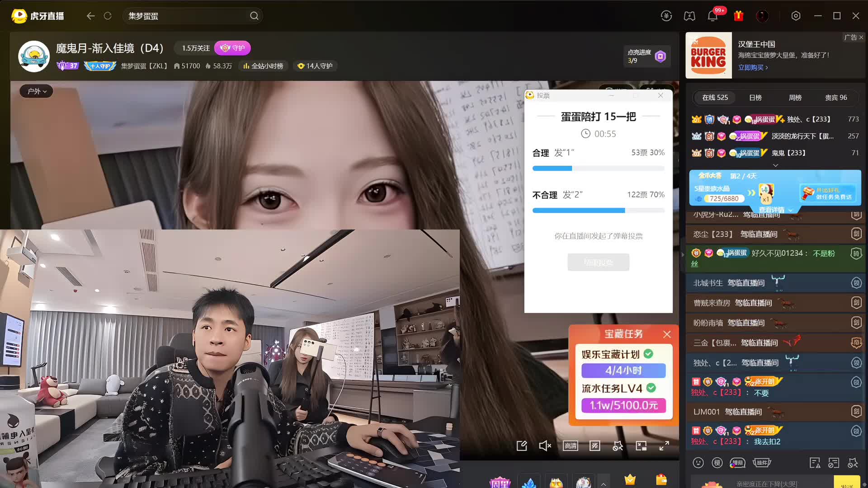Enter fullscreen mode with the expand arrows icon

pyautogui.click(x=665, y=446)
